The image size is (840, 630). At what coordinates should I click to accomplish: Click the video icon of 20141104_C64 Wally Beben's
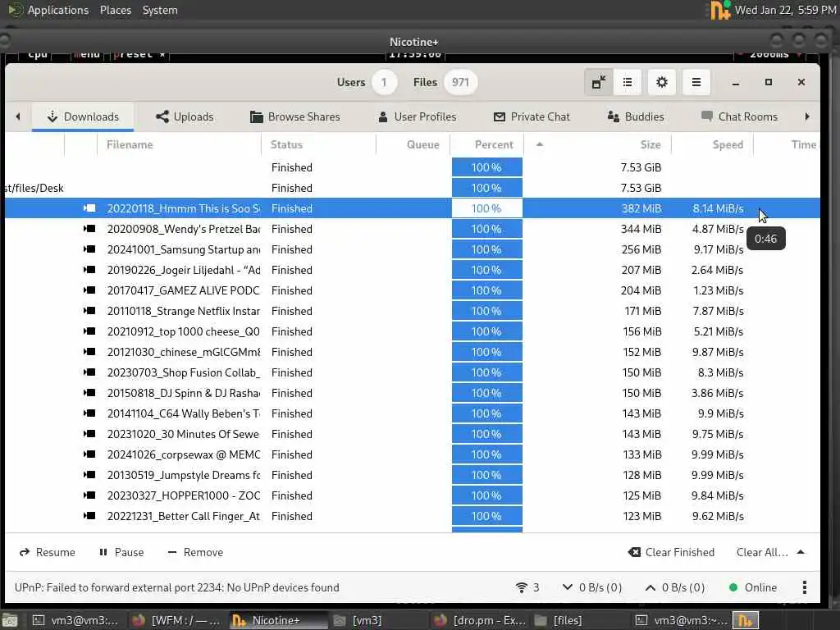(89, 413)
